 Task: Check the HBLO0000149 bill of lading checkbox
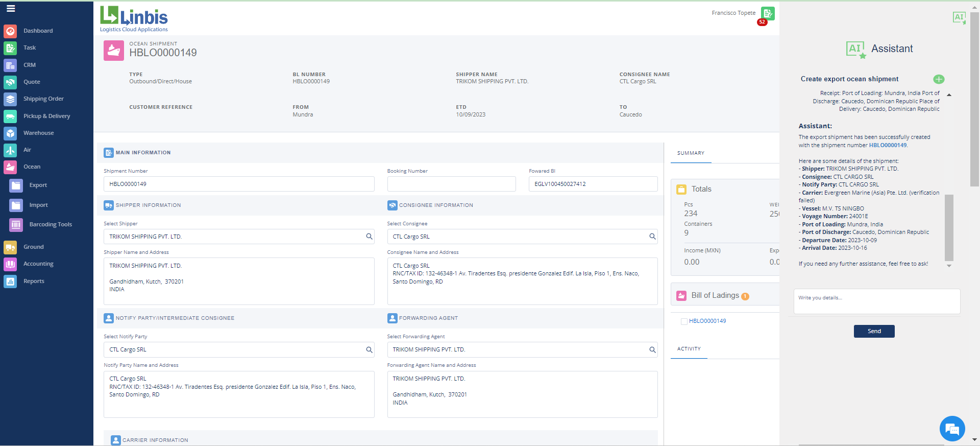coord(684,321)
